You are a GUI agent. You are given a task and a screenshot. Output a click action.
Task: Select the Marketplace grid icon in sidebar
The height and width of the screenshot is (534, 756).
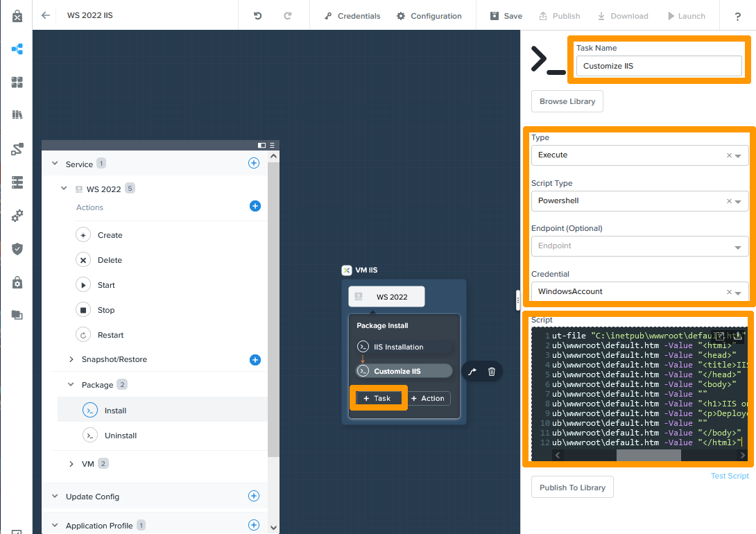pos(17,83)
